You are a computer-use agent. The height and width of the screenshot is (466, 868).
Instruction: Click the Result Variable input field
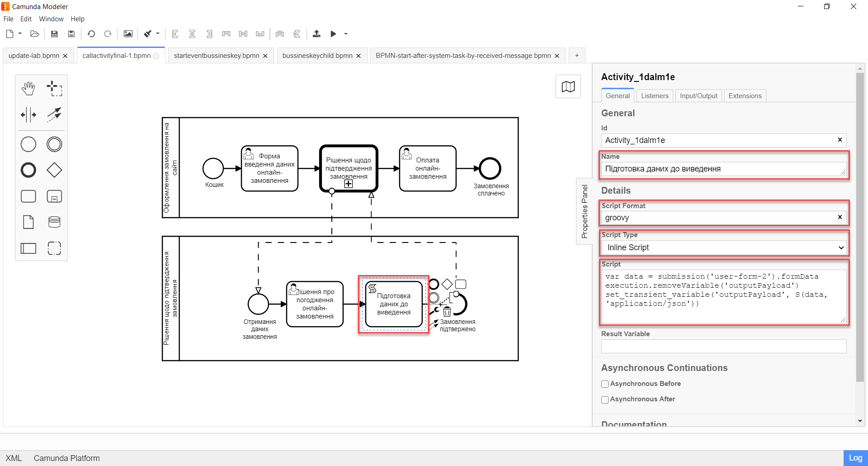pyautogui.click(x=724, y=347)
